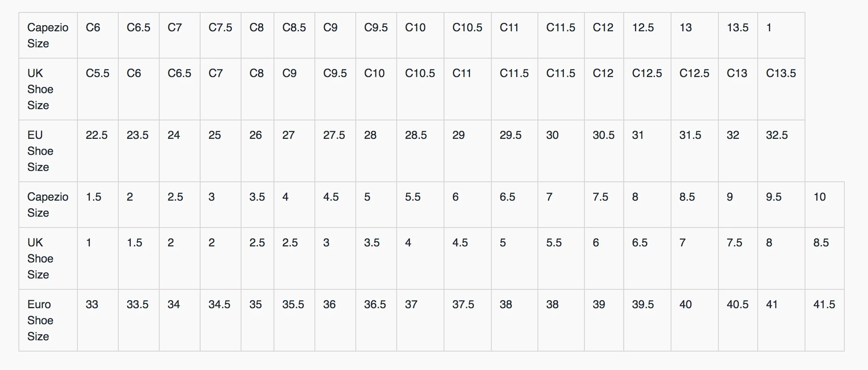Click the Capezio size C6 cell
This screenshot has height=370, width=868.
(x=97, y=35)
